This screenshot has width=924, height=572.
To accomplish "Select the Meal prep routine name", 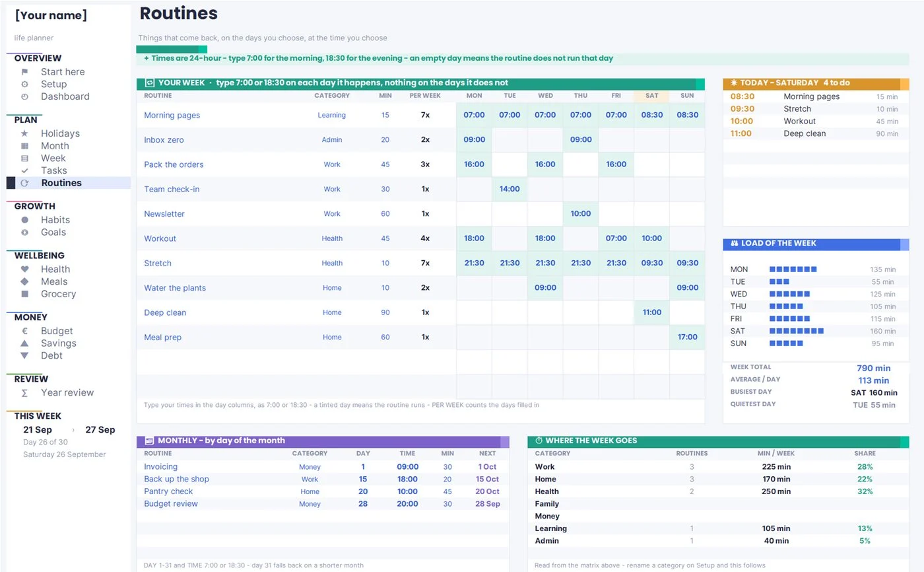I will pyautogui.click(x=162, y=338).
